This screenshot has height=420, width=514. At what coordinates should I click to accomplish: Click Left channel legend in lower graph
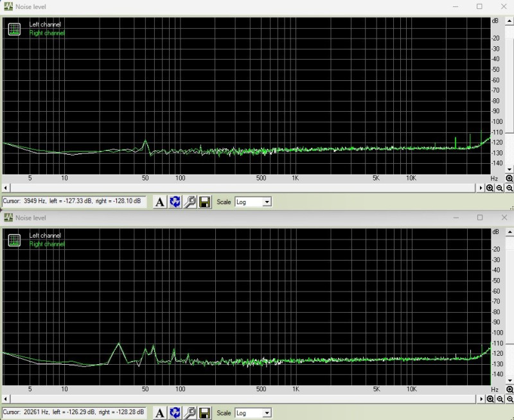click(x=45, y=235)
